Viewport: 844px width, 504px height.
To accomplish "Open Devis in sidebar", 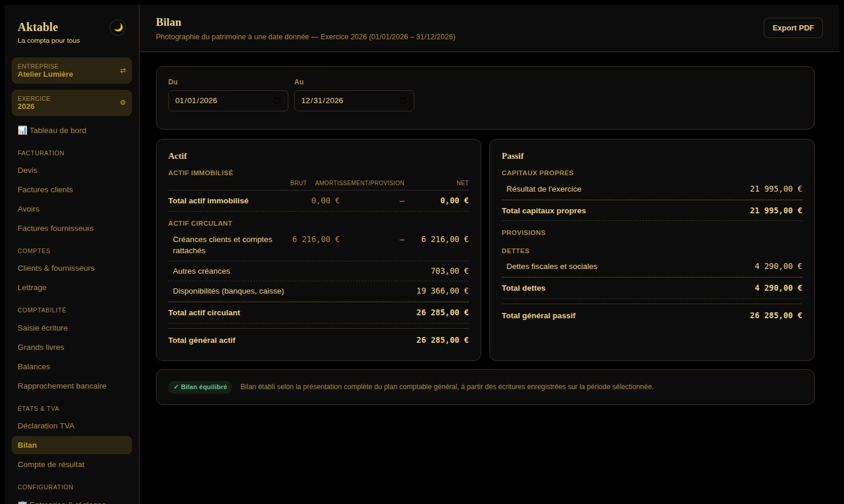I will click(x=28, y=171).
